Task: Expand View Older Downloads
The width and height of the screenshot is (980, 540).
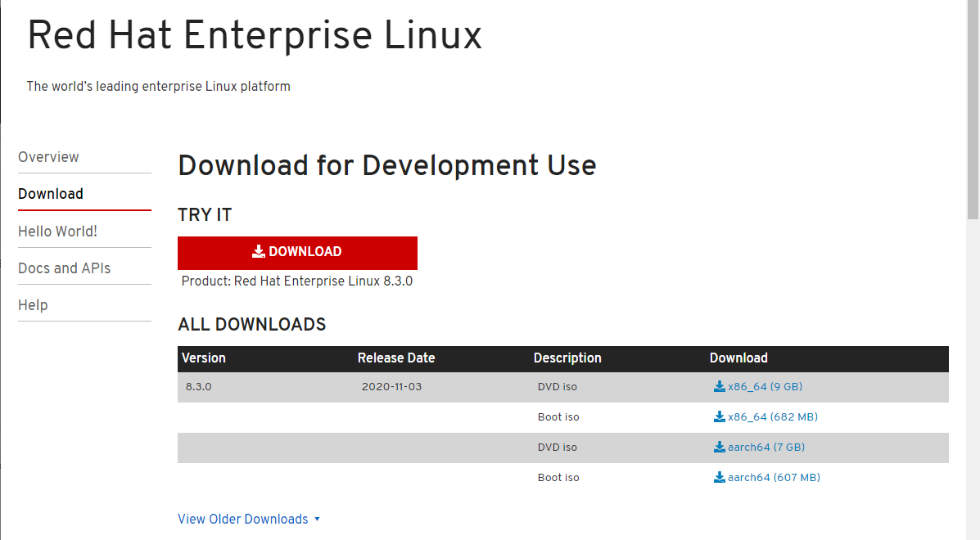Action: [249, 520]
